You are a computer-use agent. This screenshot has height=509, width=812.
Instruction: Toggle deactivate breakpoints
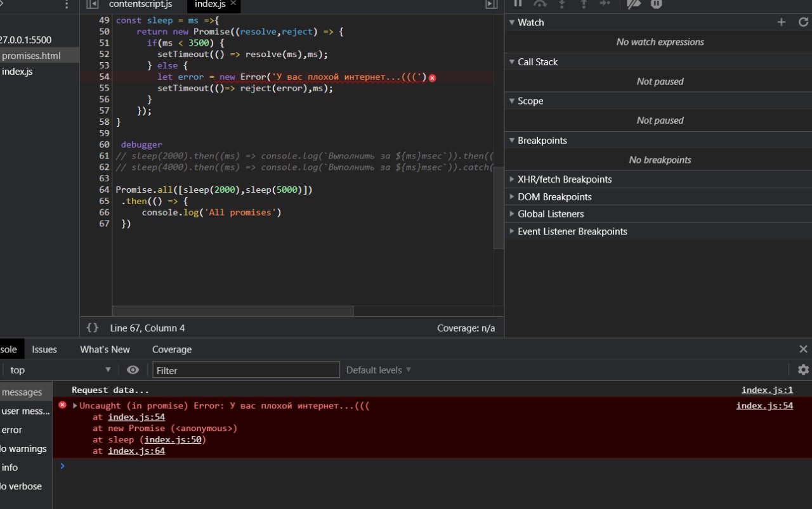click(634, 4)
